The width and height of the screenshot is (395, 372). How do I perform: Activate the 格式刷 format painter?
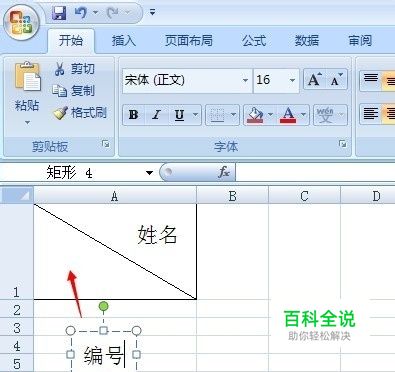click(x=80, y=113)
